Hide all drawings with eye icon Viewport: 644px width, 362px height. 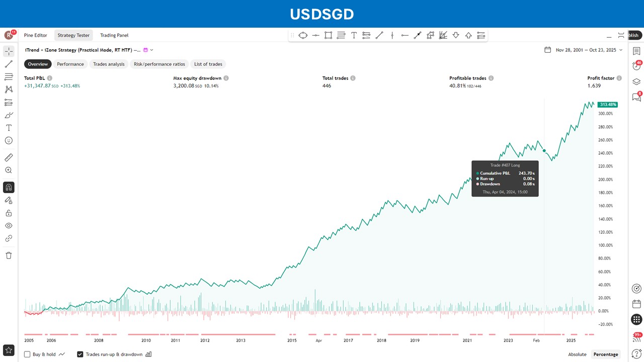(x=9, y=226)
